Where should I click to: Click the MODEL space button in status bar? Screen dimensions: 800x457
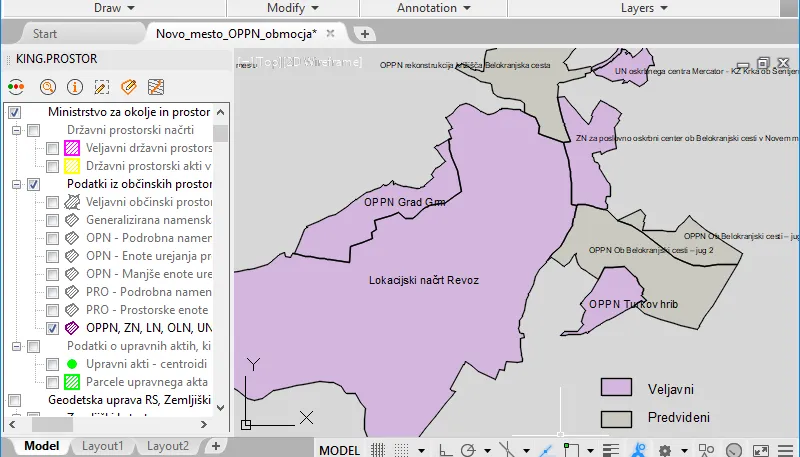click(x=339, y=450)
